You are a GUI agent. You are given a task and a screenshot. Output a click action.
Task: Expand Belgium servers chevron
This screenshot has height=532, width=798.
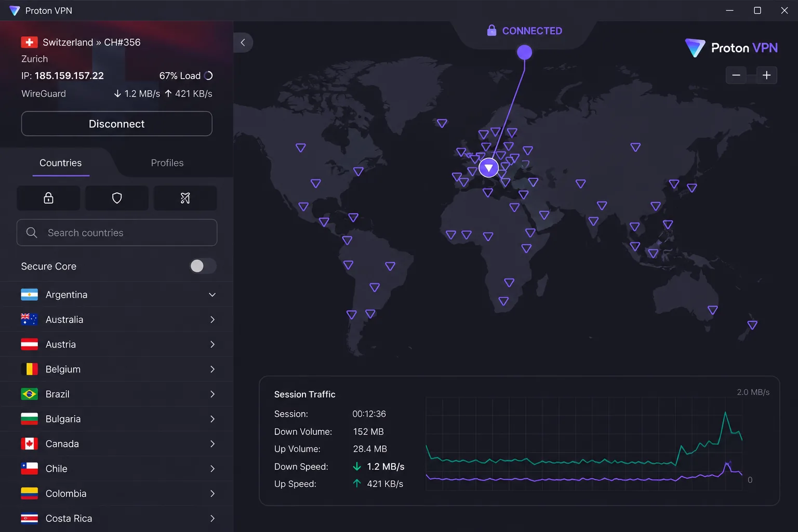click(212, 369)
